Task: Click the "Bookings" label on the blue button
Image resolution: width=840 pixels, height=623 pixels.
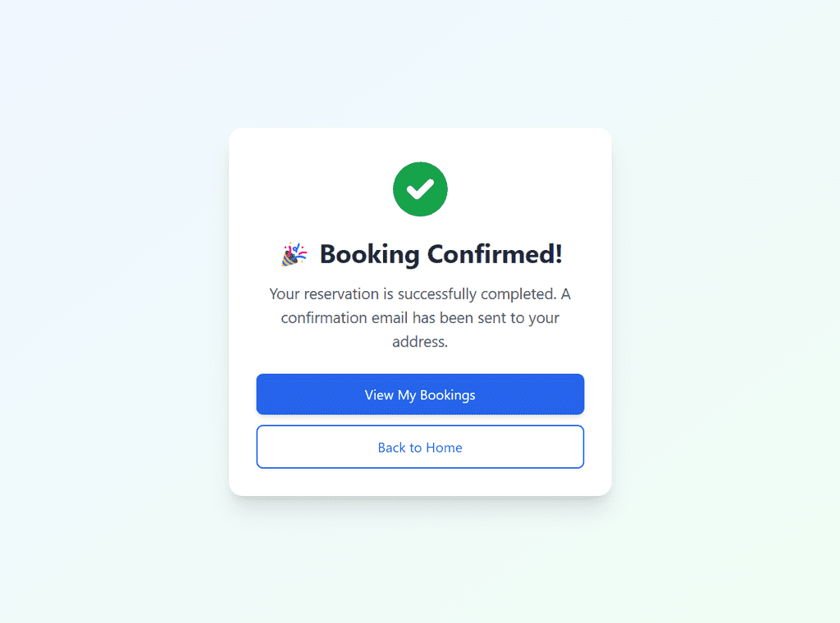Action: [x=447, y=396]
